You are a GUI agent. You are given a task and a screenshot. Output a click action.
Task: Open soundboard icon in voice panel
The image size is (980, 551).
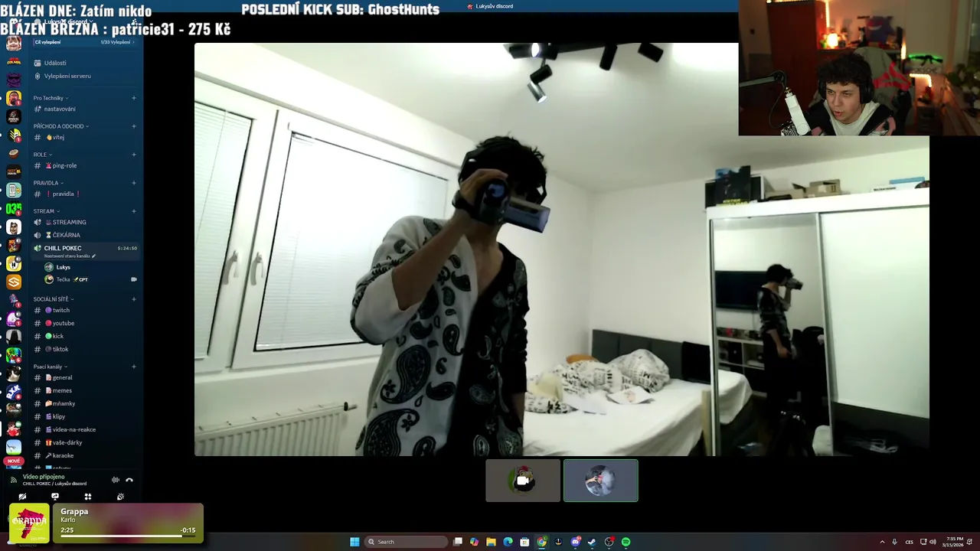coord(120,497)
